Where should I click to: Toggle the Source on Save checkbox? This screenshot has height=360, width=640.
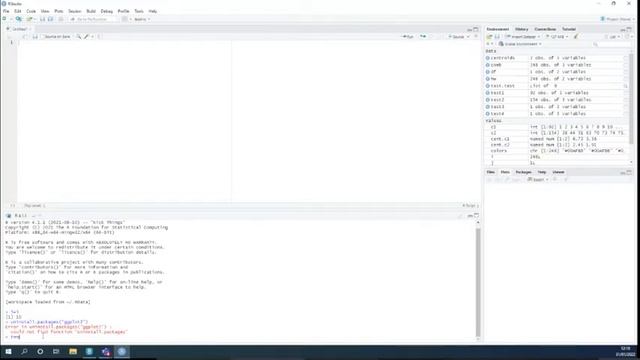(x=42, y=37)
